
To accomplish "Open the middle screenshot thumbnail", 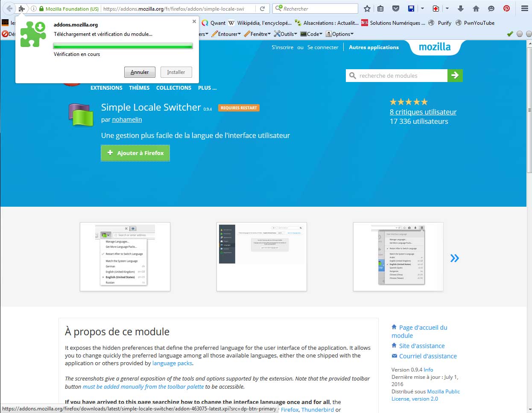I will (x=262, y=257).
